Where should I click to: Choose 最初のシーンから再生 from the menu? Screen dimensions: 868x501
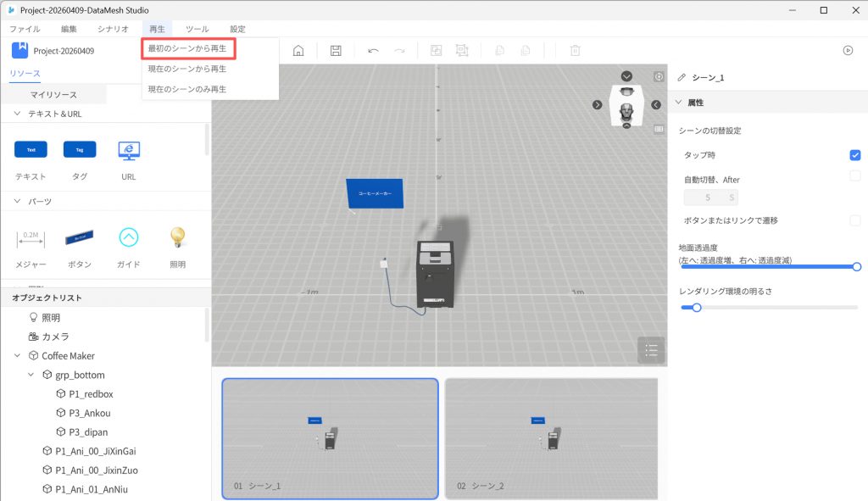click(188, 48)
